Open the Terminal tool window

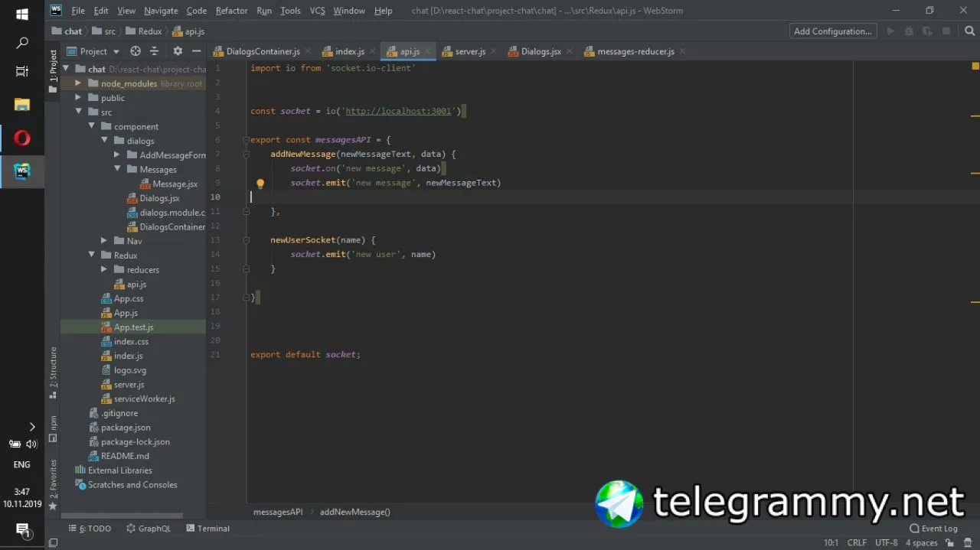pyautogui.click(x=207, y=529)
